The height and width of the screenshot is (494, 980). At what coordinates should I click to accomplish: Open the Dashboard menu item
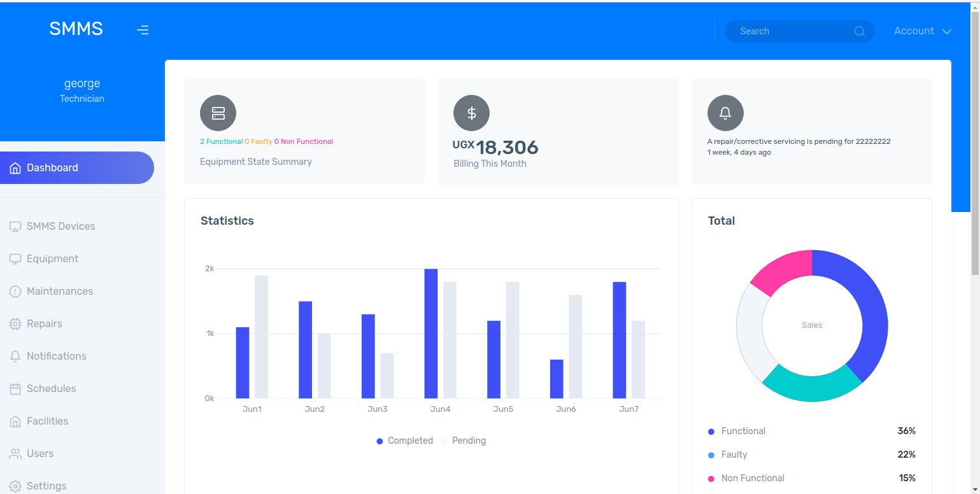tap(77, 167)
